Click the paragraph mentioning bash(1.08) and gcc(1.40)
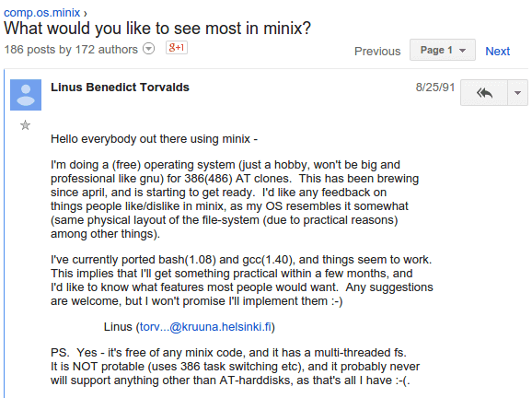The width and height of the screenshot is (532, 398). (x=242, y=280)
